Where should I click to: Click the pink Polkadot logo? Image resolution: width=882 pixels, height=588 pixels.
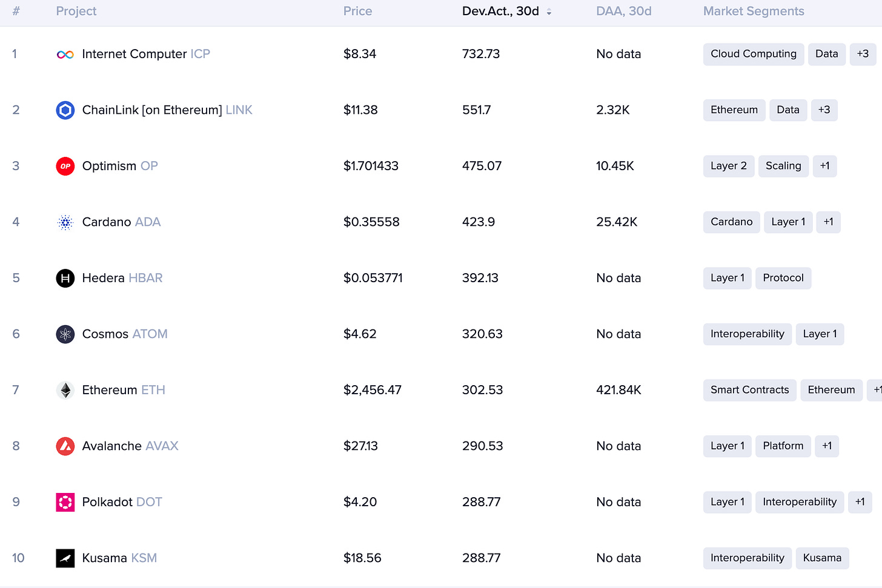(x=65, y=502)
